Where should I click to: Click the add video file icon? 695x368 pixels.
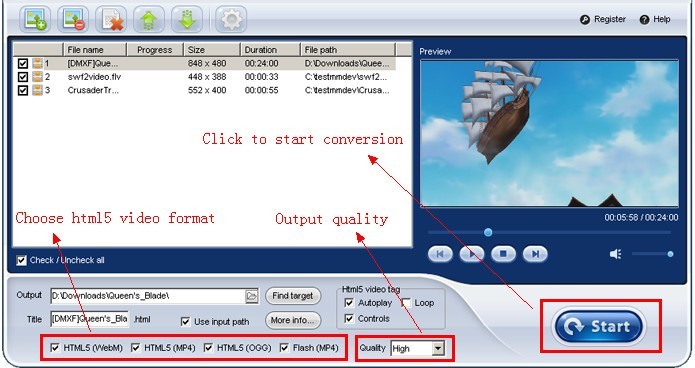tap(35, 20)
